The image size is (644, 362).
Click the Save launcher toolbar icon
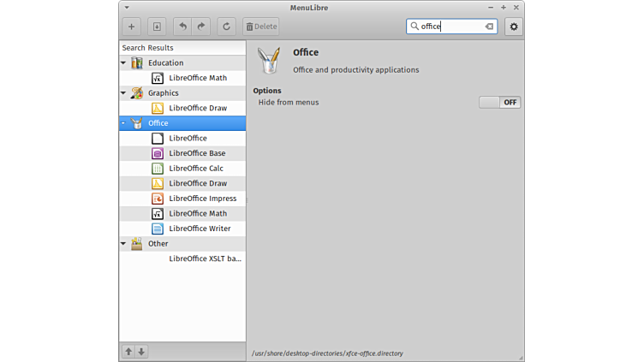[156, 27]
